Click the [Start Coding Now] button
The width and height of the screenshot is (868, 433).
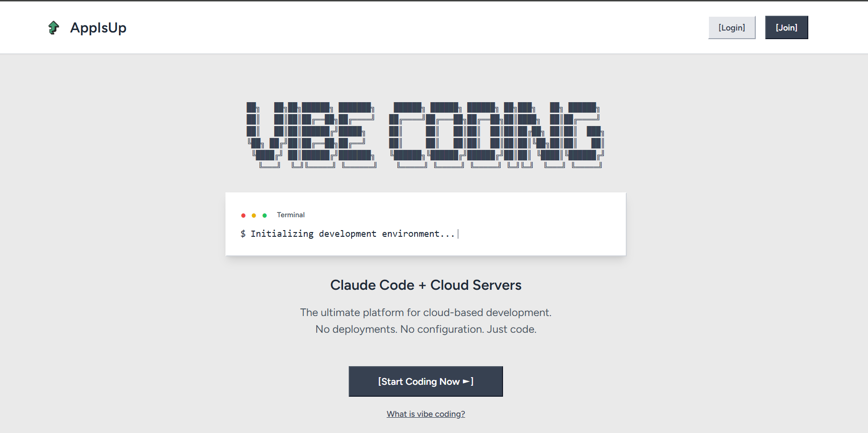[426, 381]
